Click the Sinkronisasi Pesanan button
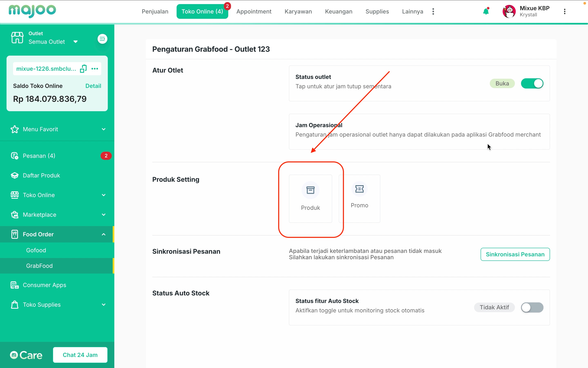 (515, 254)
